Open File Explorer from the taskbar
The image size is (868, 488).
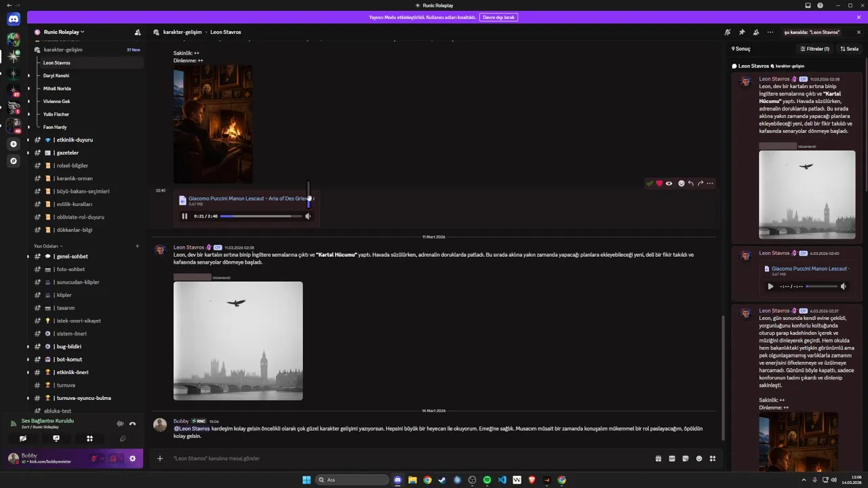(412, 480)
